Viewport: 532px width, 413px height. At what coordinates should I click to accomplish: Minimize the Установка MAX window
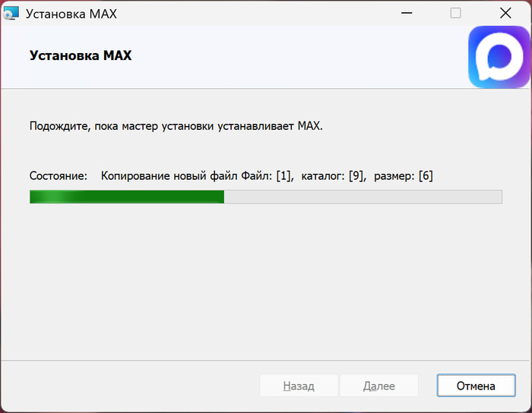(x=407, y=13)
